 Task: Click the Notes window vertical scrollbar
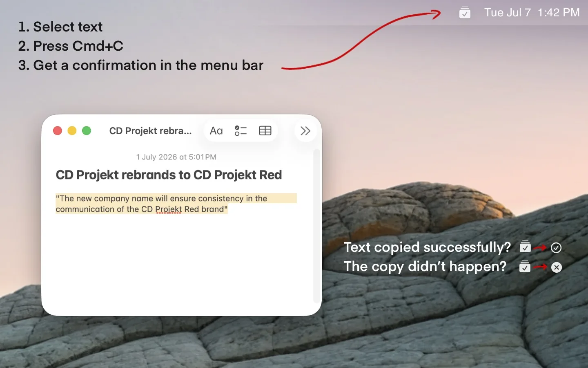pos(316,226)
